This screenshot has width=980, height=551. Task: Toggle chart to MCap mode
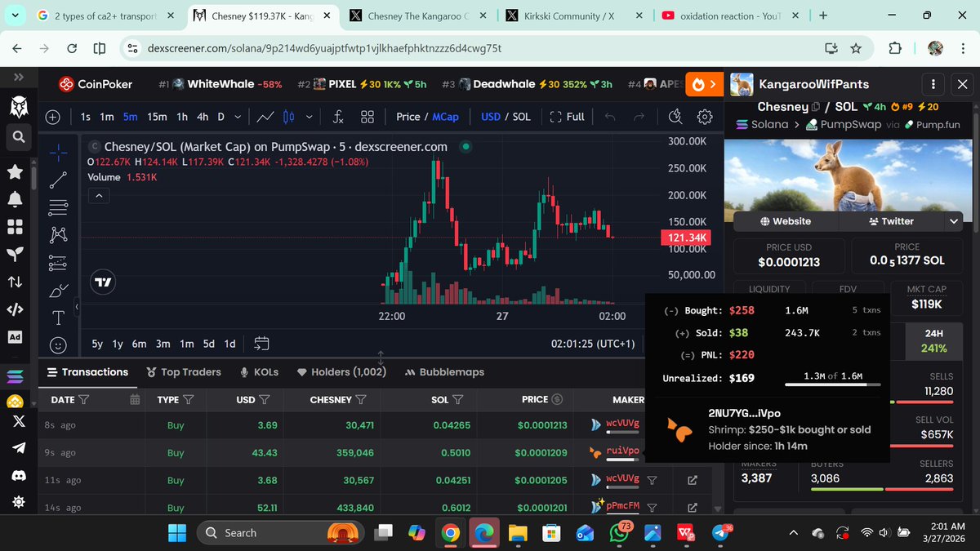click(x=446, y=117)
